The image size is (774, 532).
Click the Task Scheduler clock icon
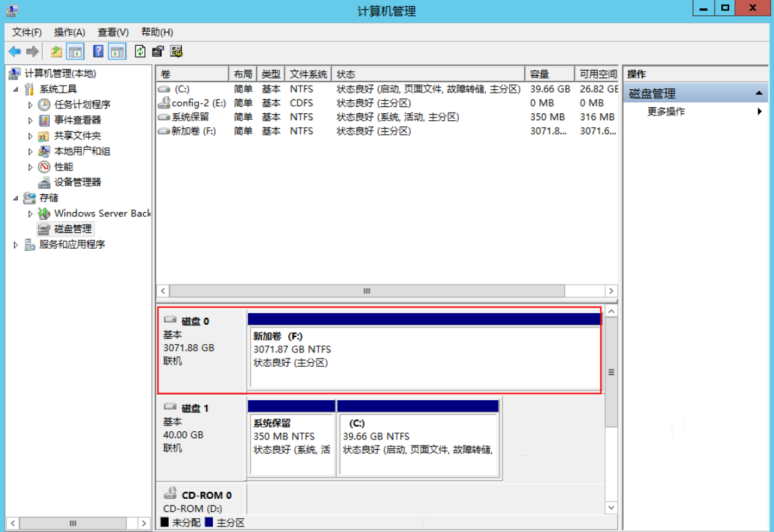pos(44,104)
